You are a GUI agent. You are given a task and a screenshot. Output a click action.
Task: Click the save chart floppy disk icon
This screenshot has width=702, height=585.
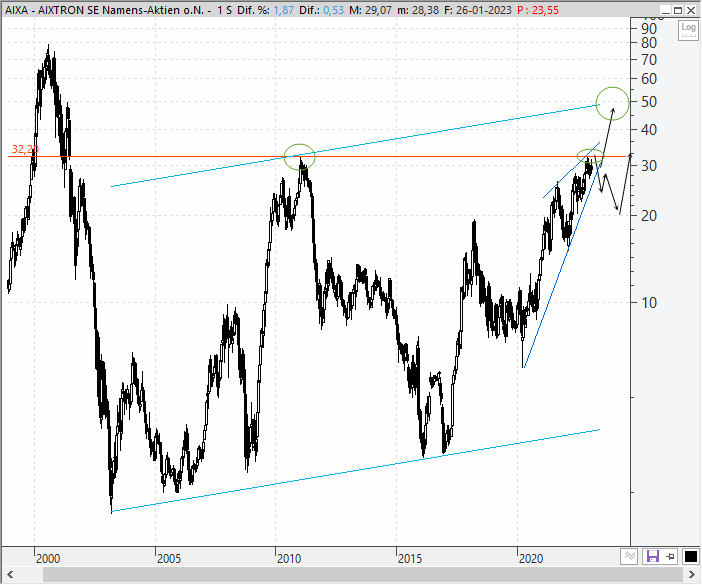(653, 556)
